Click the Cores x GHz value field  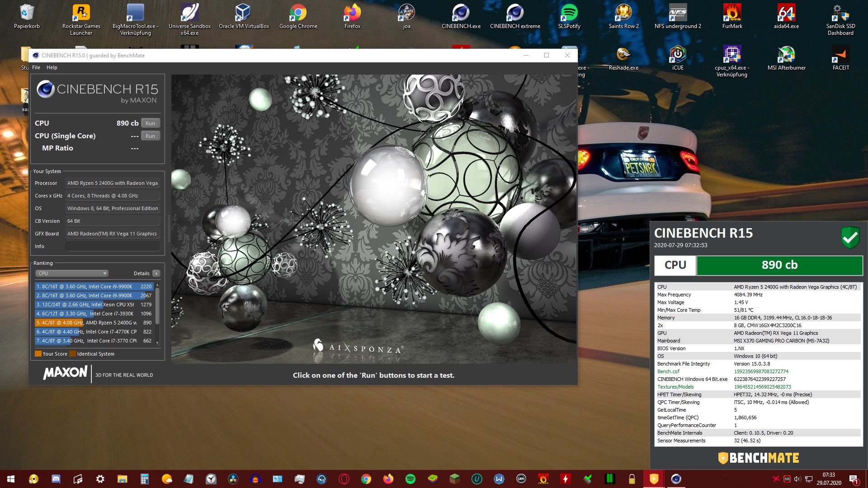point(113,196)
